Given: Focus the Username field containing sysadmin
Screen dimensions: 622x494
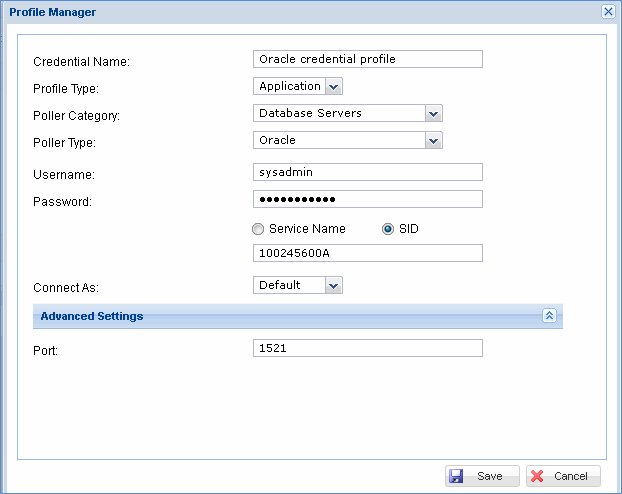Looking at the screenshot, I should [x=368, y=172].
